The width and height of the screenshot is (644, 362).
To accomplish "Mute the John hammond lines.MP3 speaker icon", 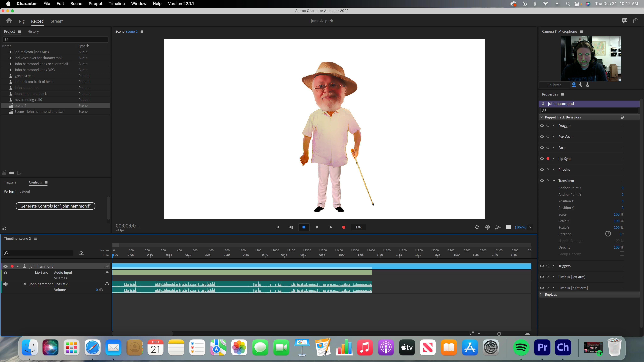I will (x=6, y=284).
